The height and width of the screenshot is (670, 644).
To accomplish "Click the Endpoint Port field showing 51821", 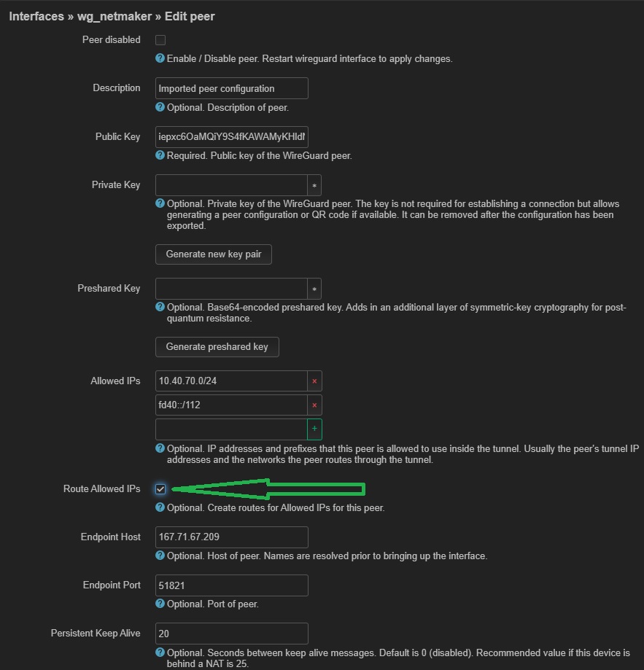I will (x=231, y=585).
